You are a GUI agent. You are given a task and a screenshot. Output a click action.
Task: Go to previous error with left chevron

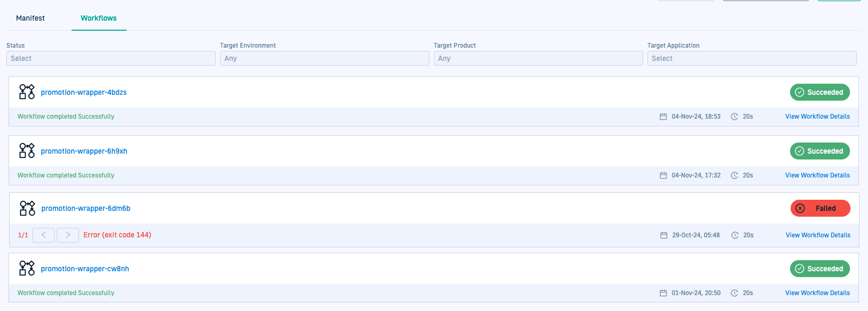coord(43,235)
